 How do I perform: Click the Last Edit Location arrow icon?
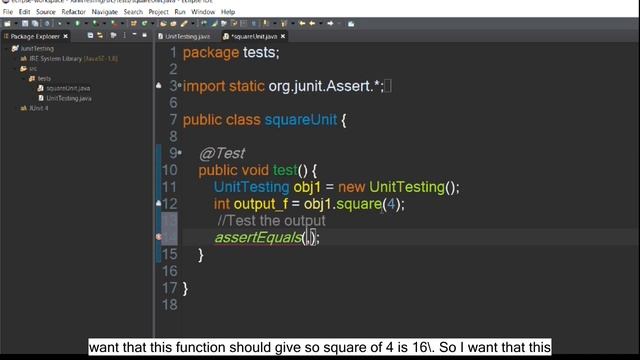tap(302, 24)
